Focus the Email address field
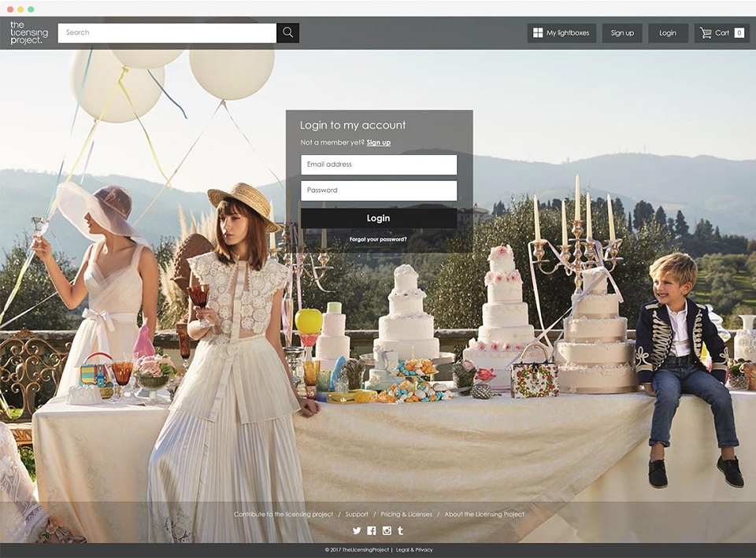This screenshot has height=558, width=756. click(x=379, y=164)
